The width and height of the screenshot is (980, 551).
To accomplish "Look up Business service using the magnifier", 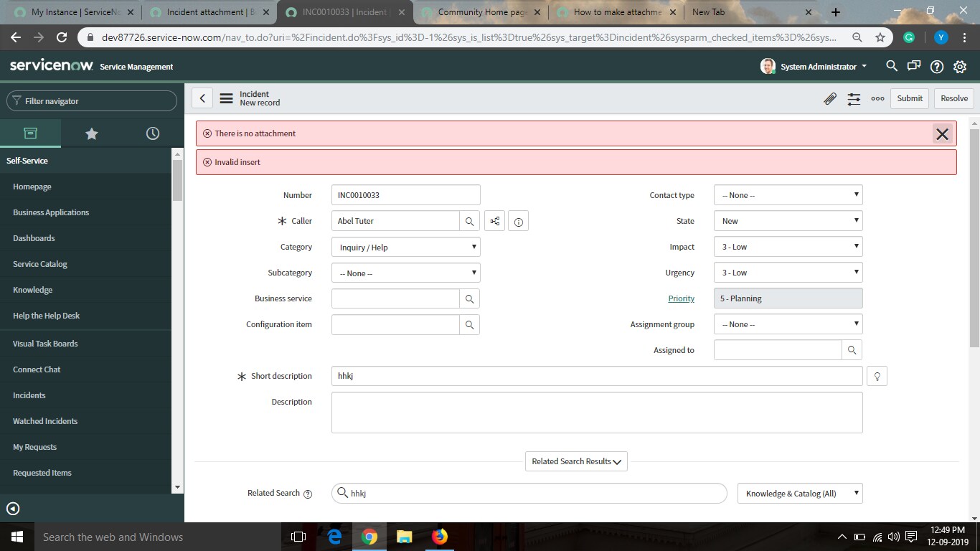I will pos(469,298).
